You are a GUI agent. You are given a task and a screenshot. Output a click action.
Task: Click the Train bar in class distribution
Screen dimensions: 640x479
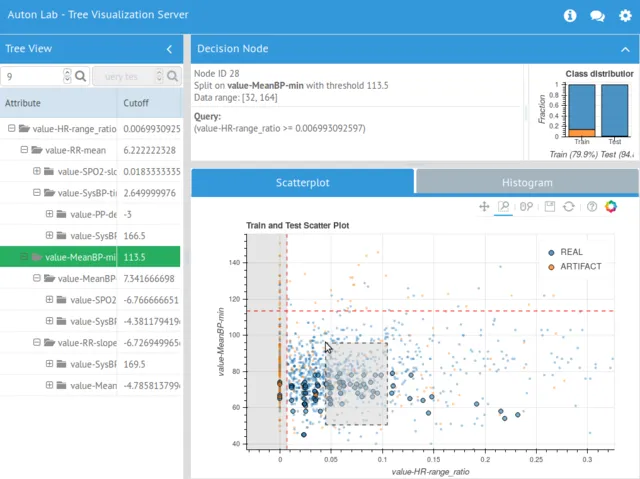point(582,111)
